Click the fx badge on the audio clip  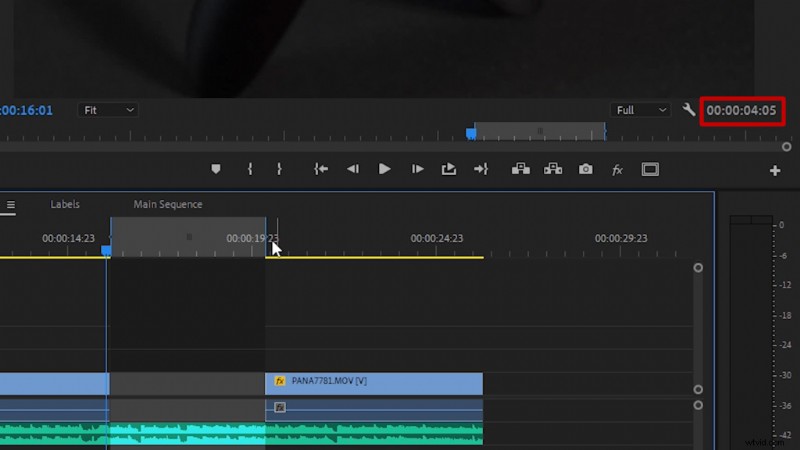[x=280, y=407]
